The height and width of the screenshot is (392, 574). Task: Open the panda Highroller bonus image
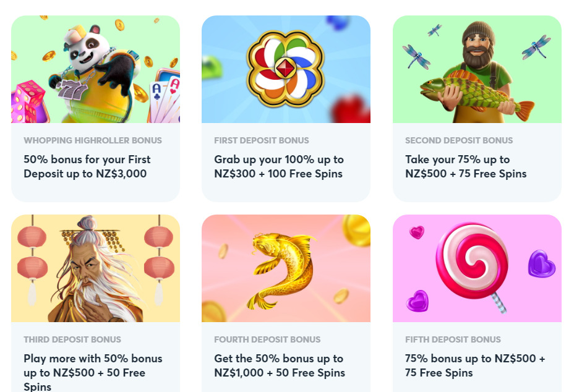tap(95, 69)
